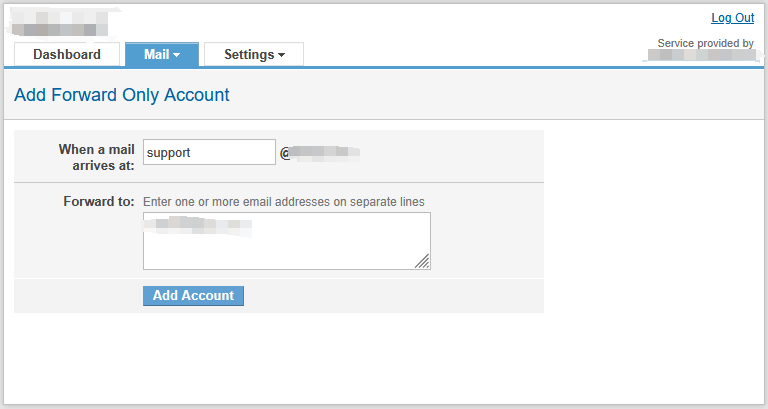Expand the Mail tab dropdown arrow
This screenshot has width=768, height=409.
point(176,55)
